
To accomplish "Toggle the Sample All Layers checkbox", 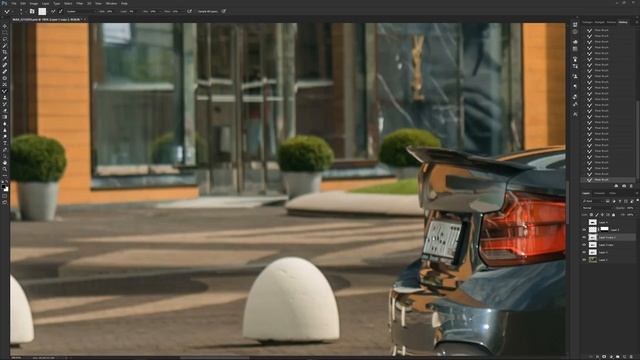I will pos(207,11).
